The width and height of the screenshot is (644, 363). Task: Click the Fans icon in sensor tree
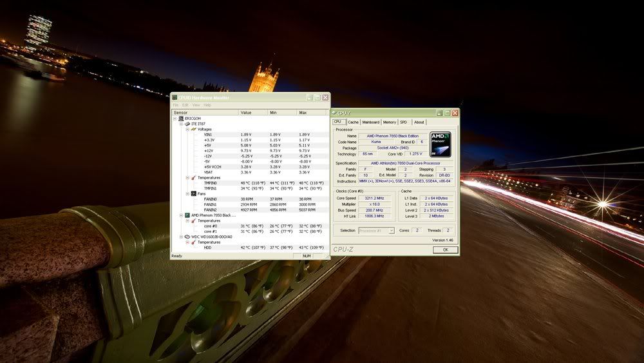[x=193, y=193]
